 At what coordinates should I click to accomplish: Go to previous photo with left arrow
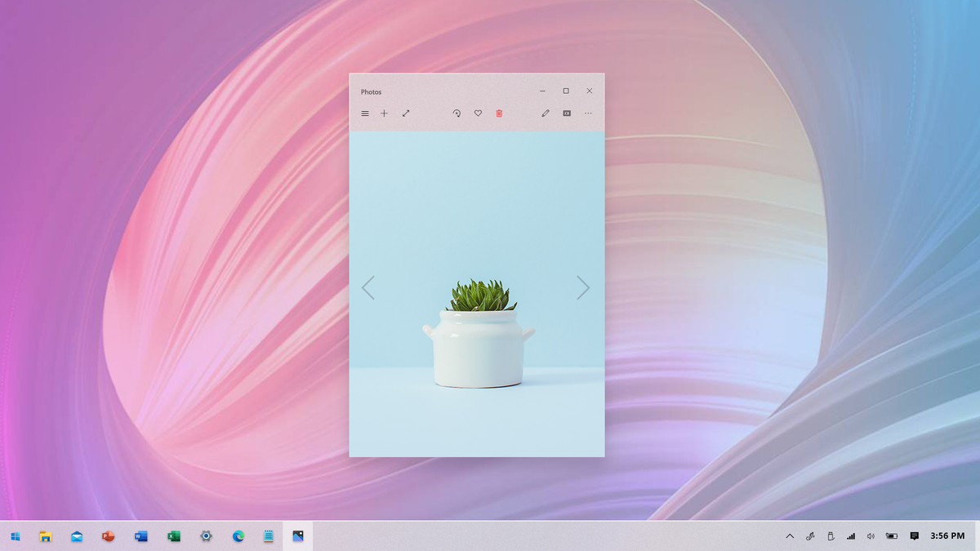368,287
